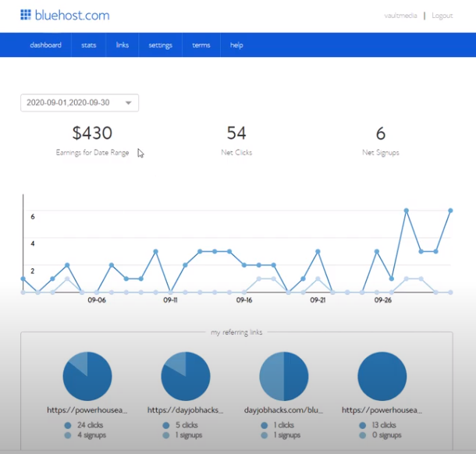Click the 13 clicks legend text
This screenshot has height=454, width=476.
pos(384,425)
